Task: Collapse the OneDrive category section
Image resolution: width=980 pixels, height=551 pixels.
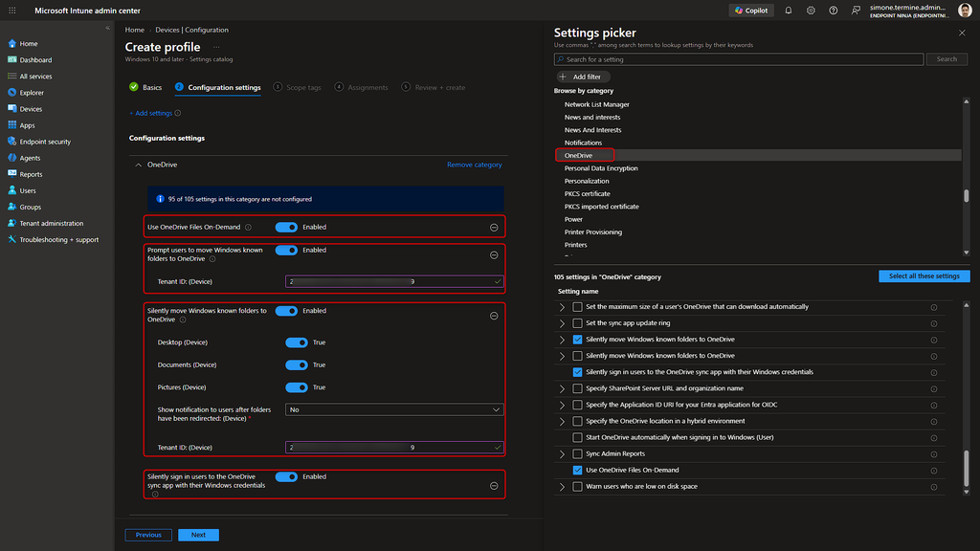Action: [138, 165]
